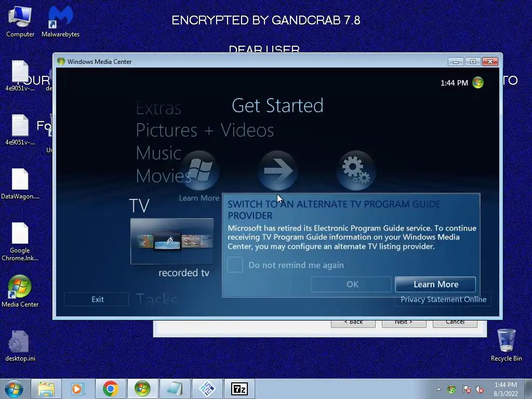Click the Action Center flag tray icon

tap(467, 390)
